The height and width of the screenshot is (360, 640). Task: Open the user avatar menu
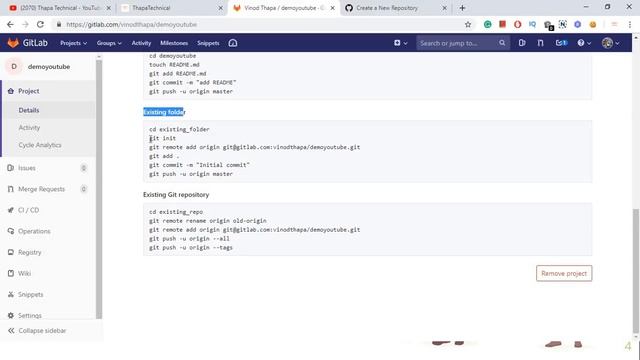(x=611, y=43)
